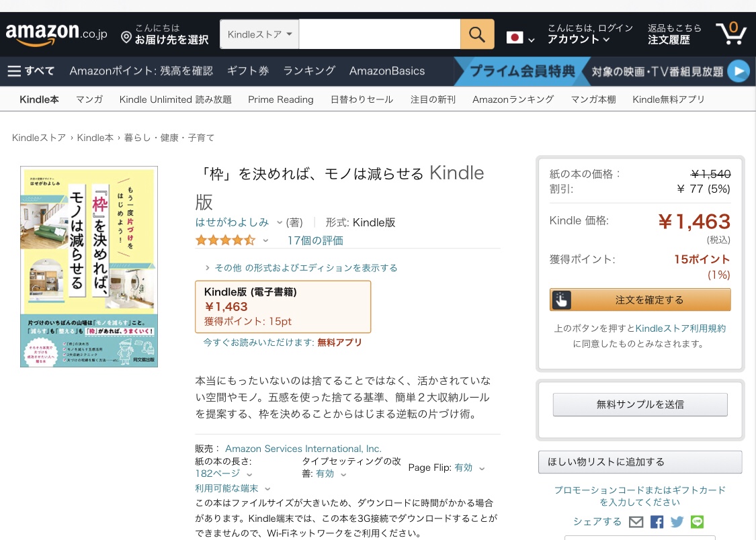
Task: Click 無料サンプルを送信 button
Action: pos(640,404)
